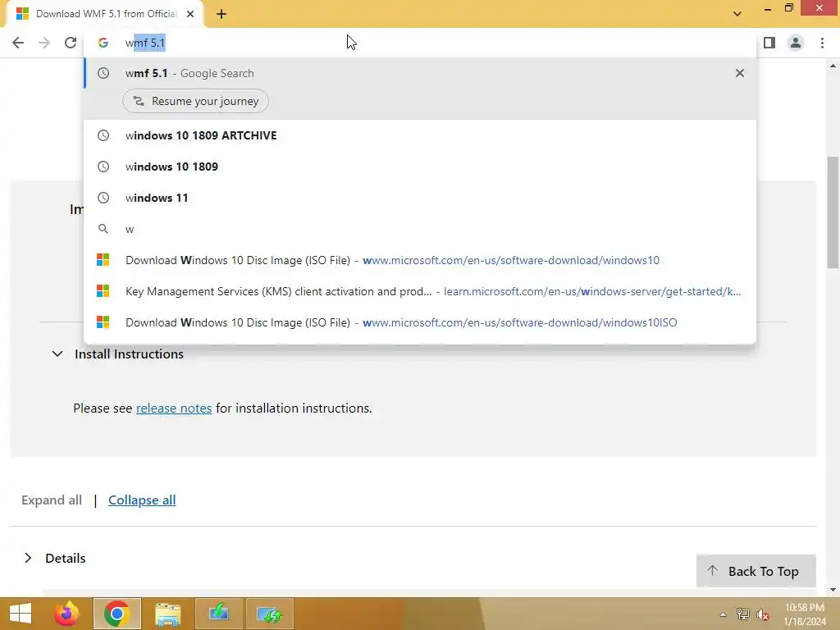
Task: Go back using browser back arrow
Action: [18, 43]
